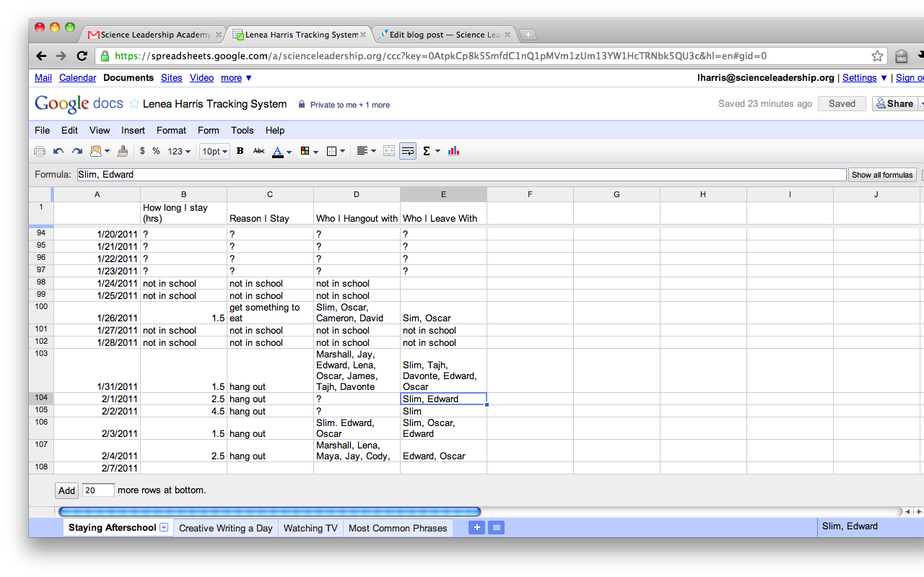Add a new sheet with plus button
The image size is (924, 577).
pyautogui.click(x=476, y=528)
